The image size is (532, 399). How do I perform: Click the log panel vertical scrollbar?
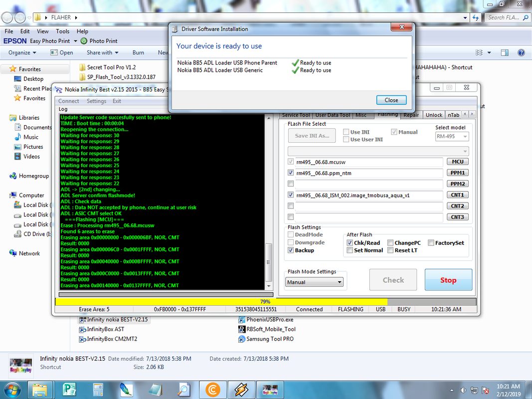coord(268,201)
